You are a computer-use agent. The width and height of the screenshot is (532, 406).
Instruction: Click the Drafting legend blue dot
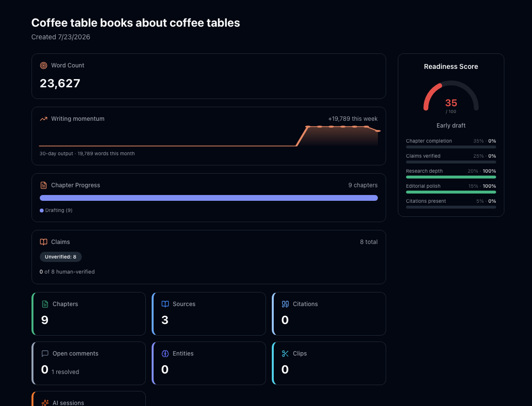(x=42, y=211)
